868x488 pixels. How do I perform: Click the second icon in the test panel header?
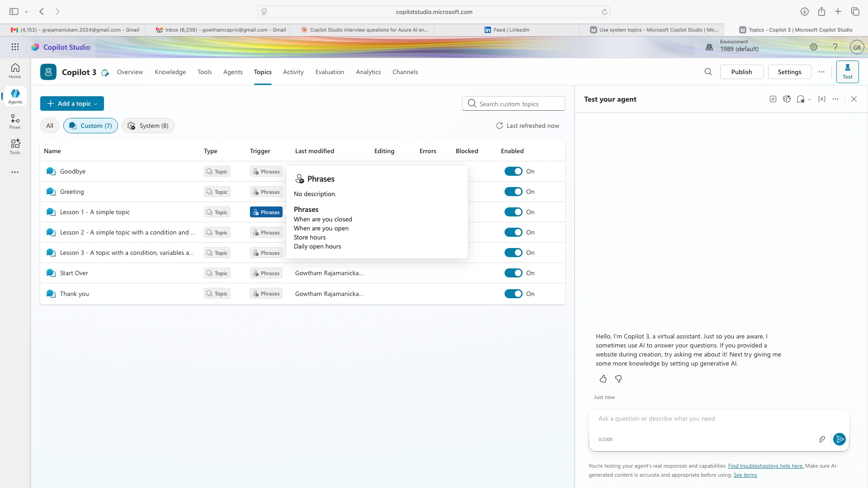[x=787, y=99]
